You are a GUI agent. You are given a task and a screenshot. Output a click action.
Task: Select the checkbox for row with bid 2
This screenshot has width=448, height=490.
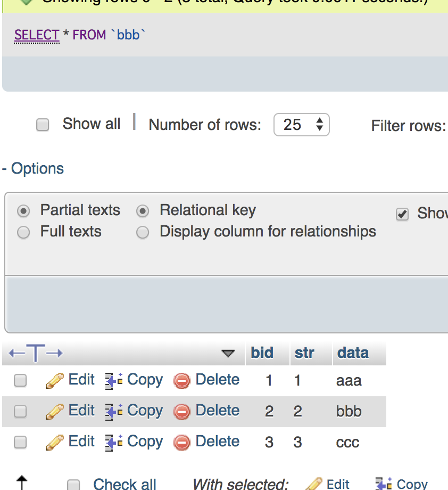(20, 411)
